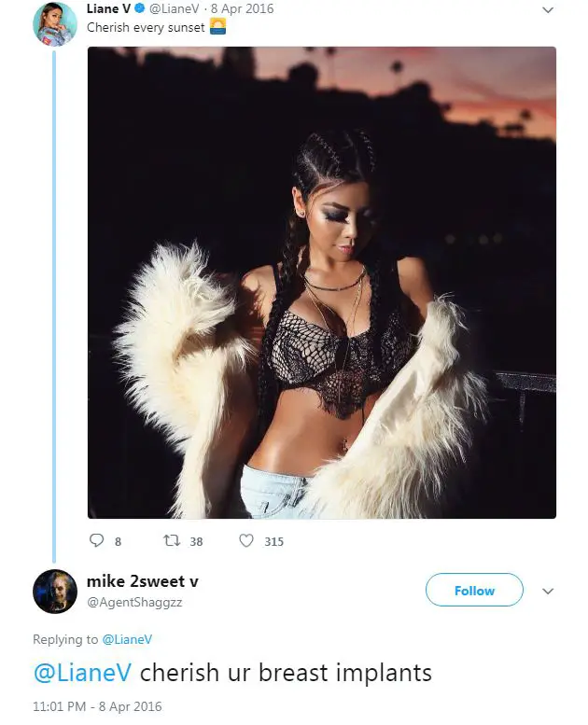
Task: Expand the chevron menu beside the Follow button
Action: point(548,591)
